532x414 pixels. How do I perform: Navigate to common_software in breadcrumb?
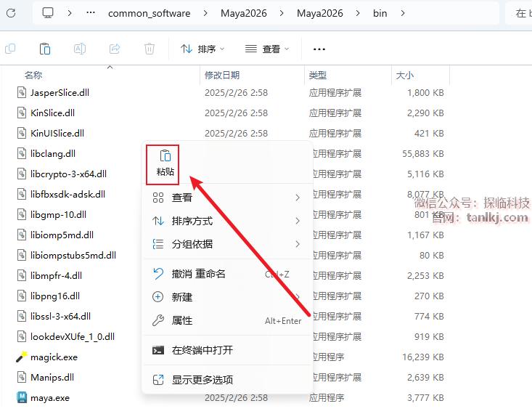pos(150,13)
